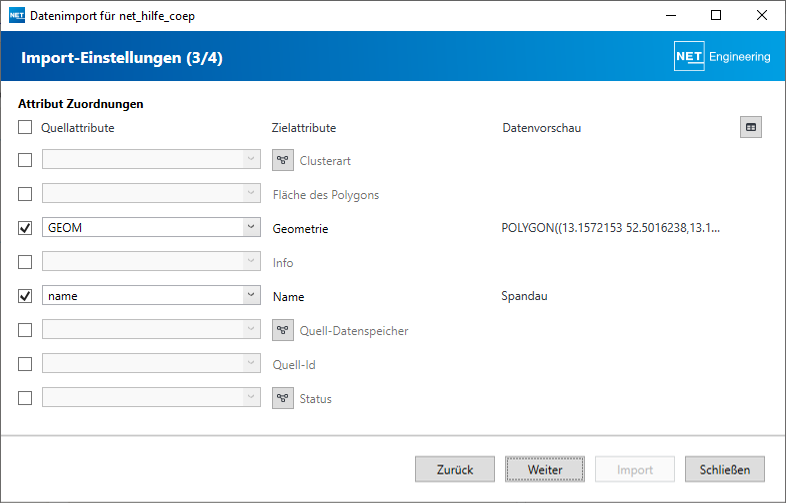
Task: Click the Info target attribute label
Action: pos(283,263)
